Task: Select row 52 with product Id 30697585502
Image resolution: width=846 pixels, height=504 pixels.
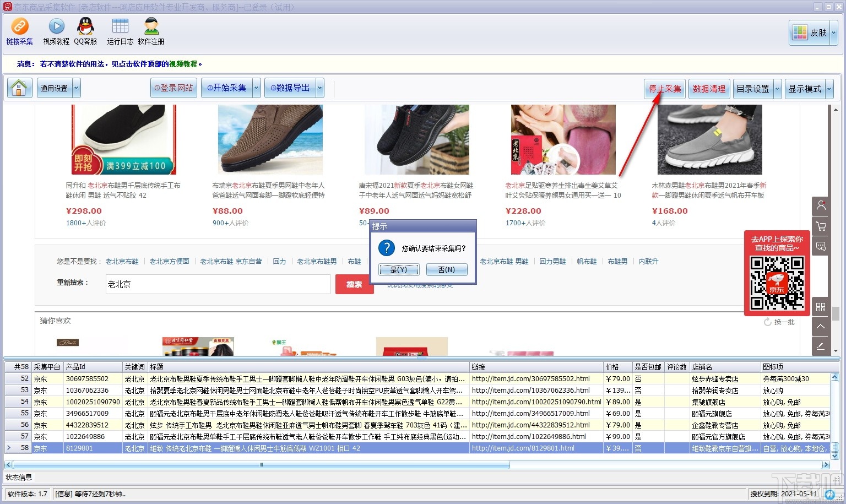Action: (417, 379)
